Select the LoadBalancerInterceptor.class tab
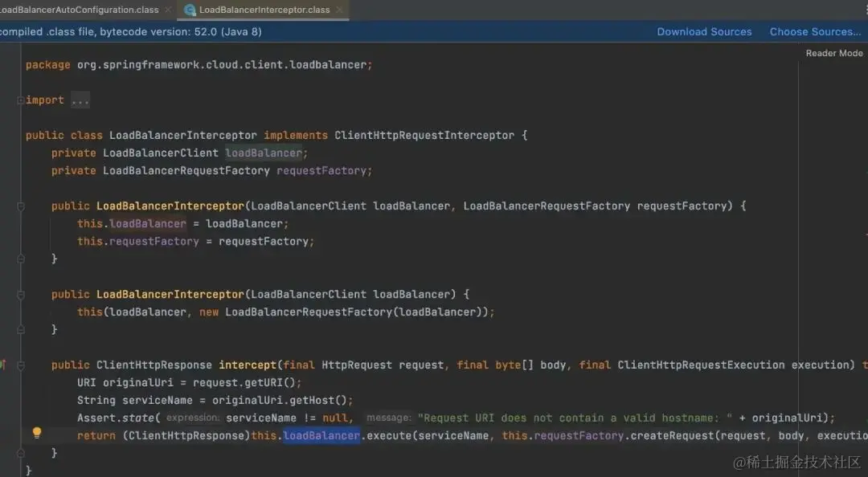The height and width of the screenshot is (477, 868). coord(264,10)
